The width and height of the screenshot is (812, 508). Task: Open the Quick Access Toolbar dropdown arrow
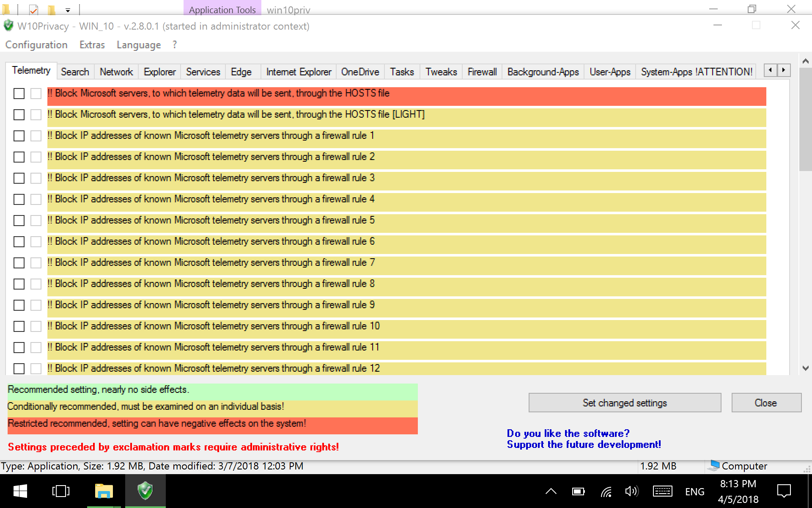point(68,9)
